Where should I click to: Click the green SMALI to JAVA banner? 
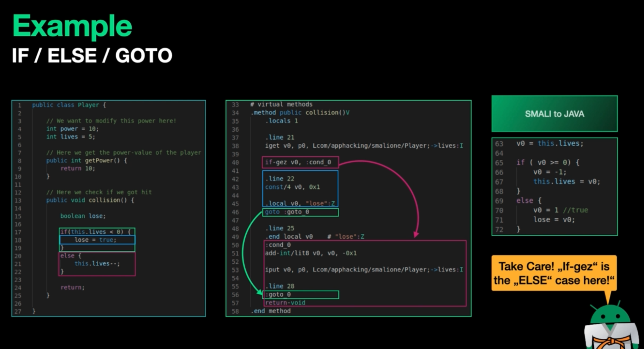point(554,114)
